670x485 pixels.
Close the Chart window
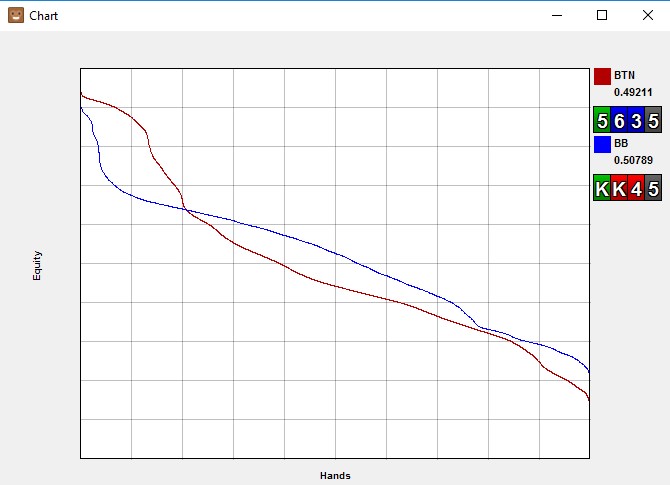pos(648,15)
